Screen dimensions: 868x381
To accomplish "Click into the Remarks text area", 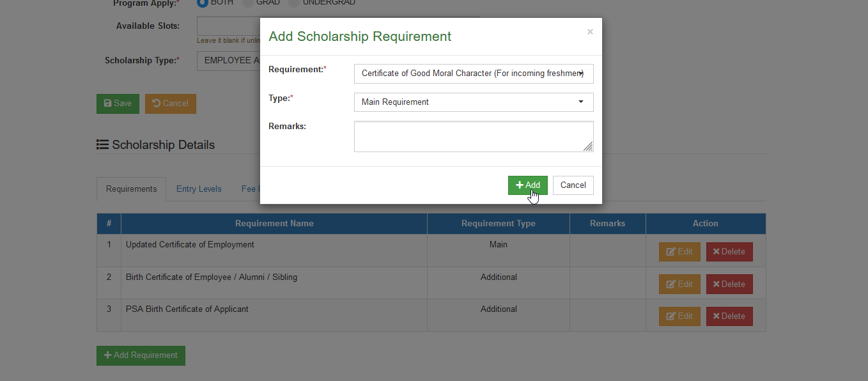I will [x=474, y=136].
